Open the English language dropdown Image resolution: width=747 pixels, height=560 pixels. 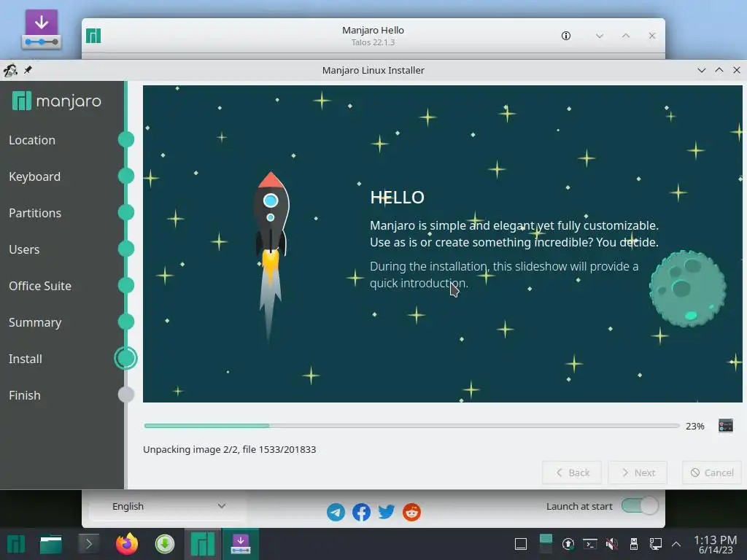[168, 506]
